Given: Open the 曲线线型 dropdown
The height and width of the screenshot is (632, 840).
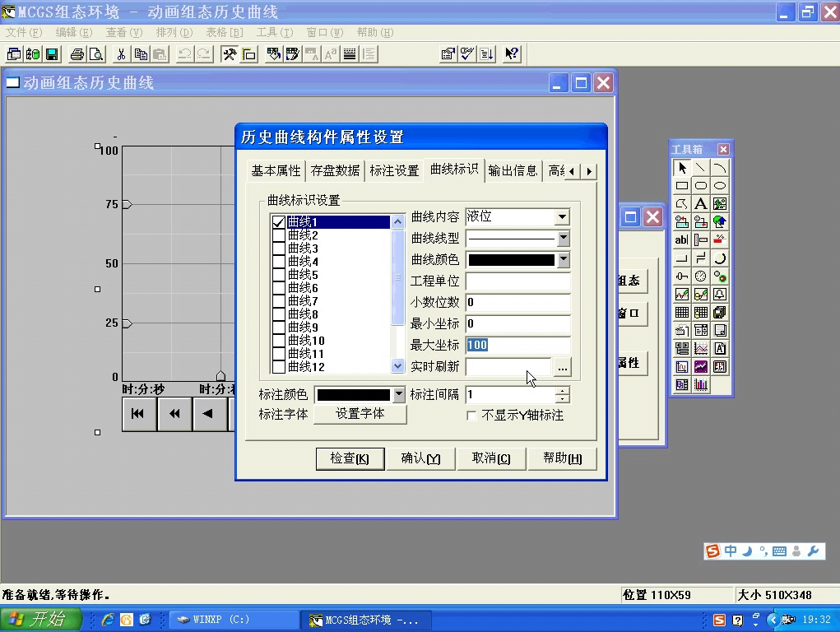Looking at the screenshot, I should [x=564, y=238].
